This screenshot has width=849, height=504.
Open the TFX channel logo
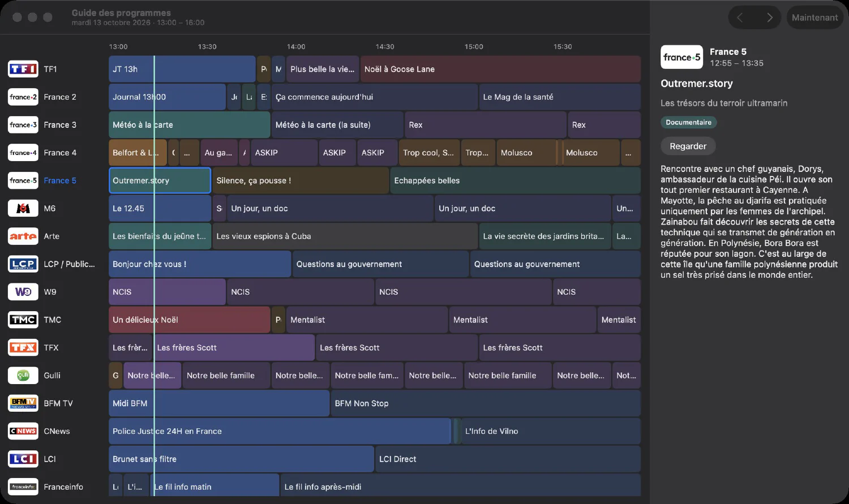[23, 347]
